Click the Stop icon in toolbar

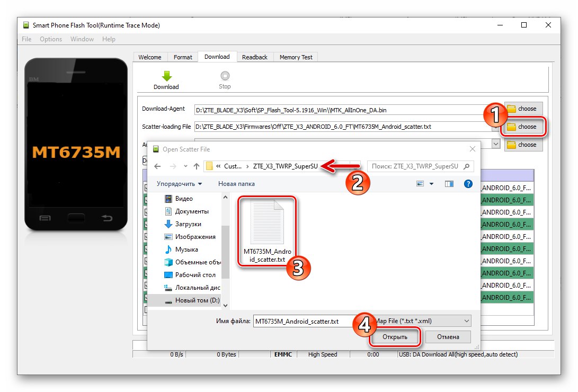point(225,76)
